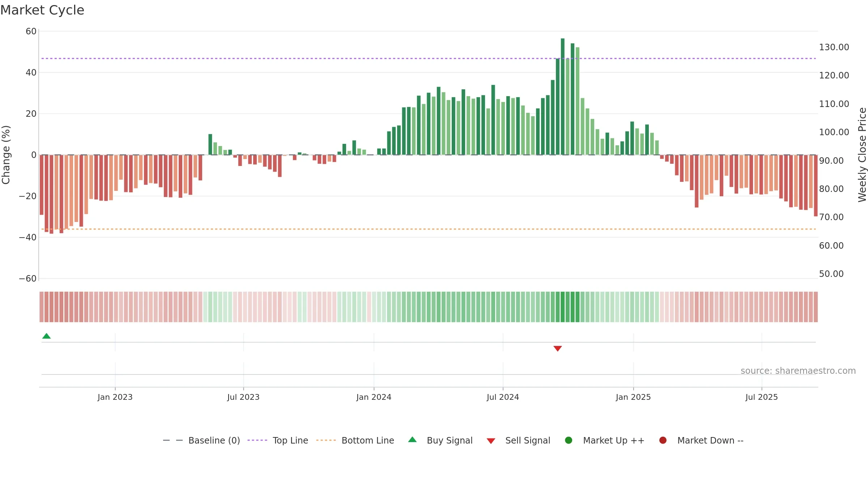The width and height of the screenshot is (868, 488).
Task: Toggle the Bottom Line legend entry
Action: coord(355,440)
